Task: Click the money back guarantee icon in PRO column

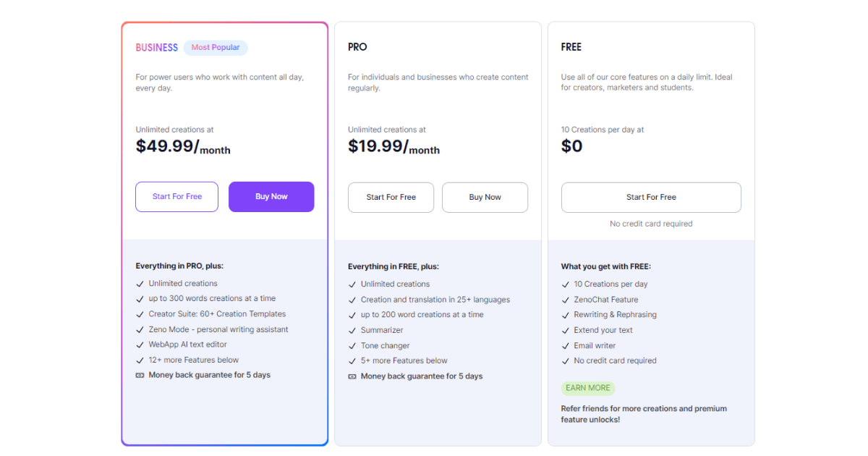Action: tap(352, 376)
